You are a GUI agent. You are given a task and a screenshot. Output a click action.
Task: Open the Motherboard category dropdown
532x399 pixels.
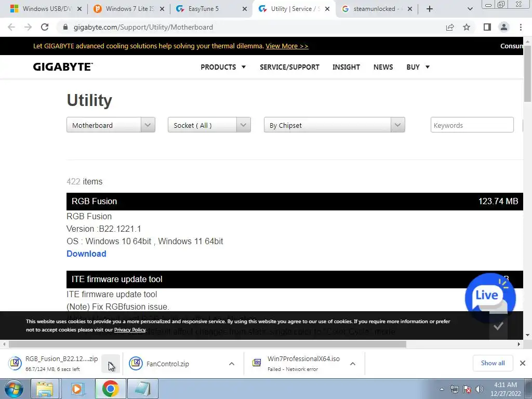click(111, 125)
